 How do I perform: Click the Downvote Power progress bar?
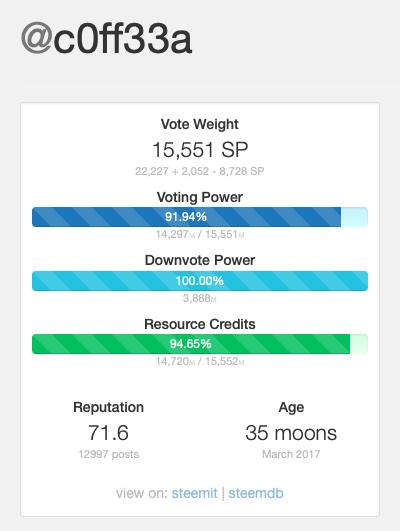point(200,281)
